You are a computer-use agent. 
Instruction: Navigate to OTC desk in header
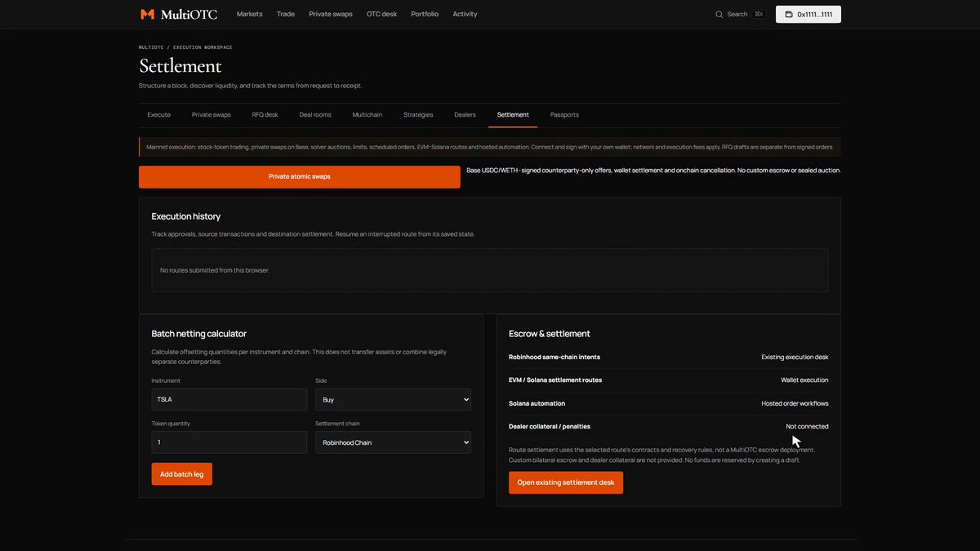[381, 14]
